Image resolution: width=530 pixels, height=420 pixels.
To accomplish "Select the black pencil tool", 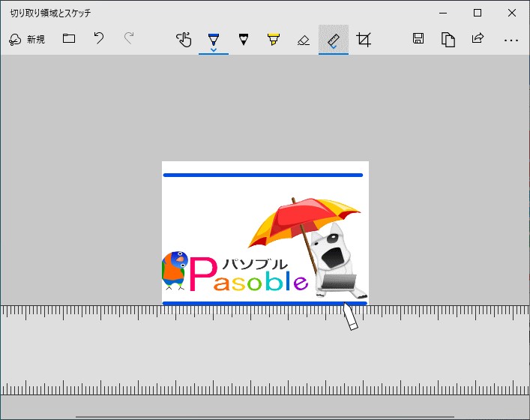I will pyautogui.click(x=244, y=40).
